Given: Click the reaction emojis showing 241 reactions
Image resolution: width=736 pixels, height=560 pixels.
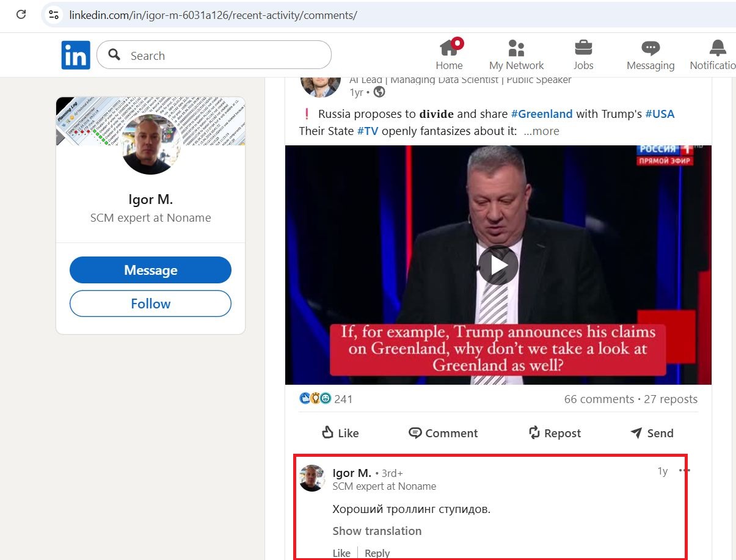Looking at the screenshot, I should pos(315,398).
